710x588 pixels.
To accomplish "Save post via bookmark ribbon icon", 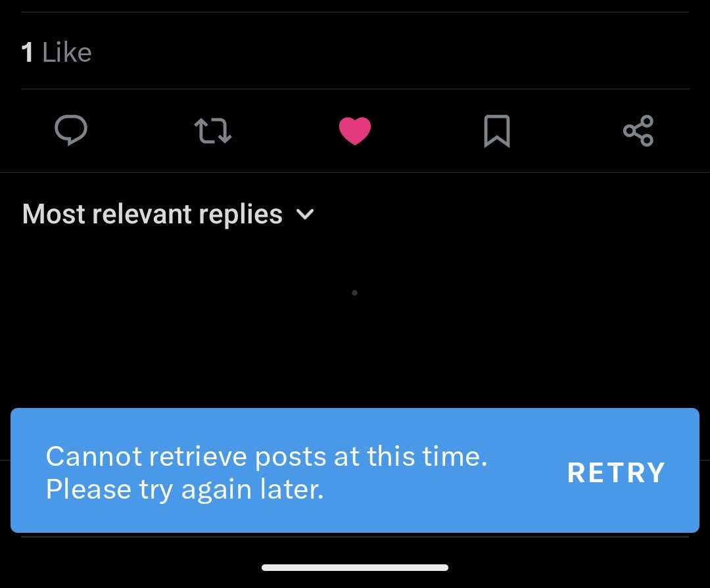I will coord(497,131).
